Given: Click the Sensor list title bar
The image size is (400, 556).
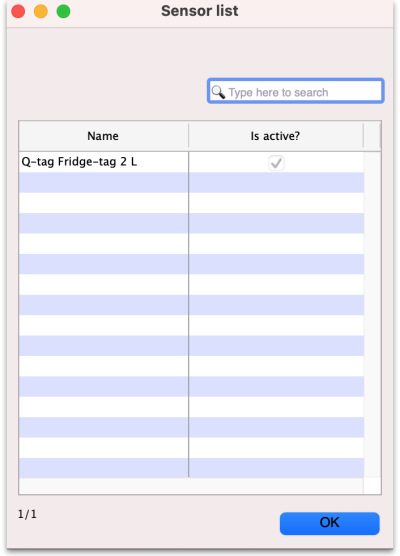Looking at the screenshot, I should [200, 11].
